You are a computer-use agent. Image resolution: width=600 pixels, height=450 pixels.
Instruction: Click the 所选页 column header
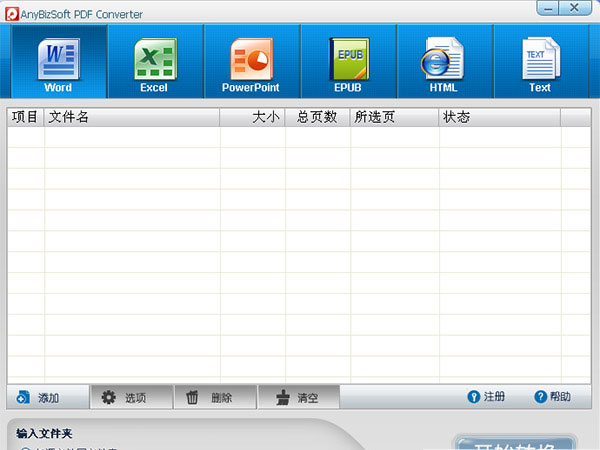(395, 117)
